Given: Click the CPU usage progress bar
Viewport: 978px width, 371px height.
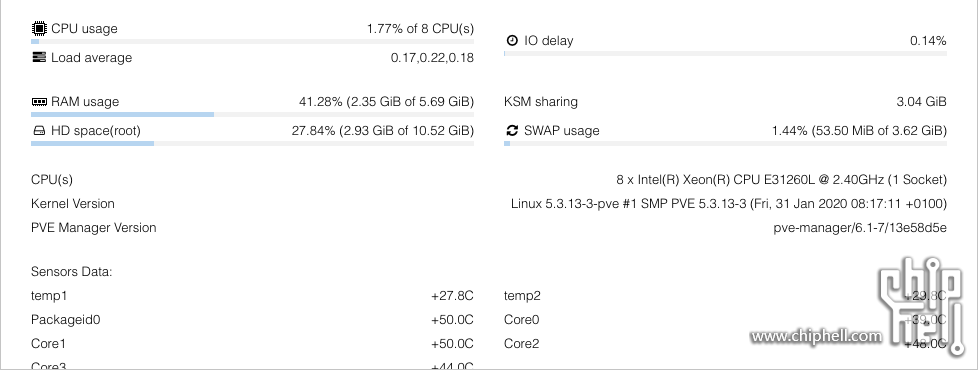Looking at the screenshot, I should tap(253, 42).
